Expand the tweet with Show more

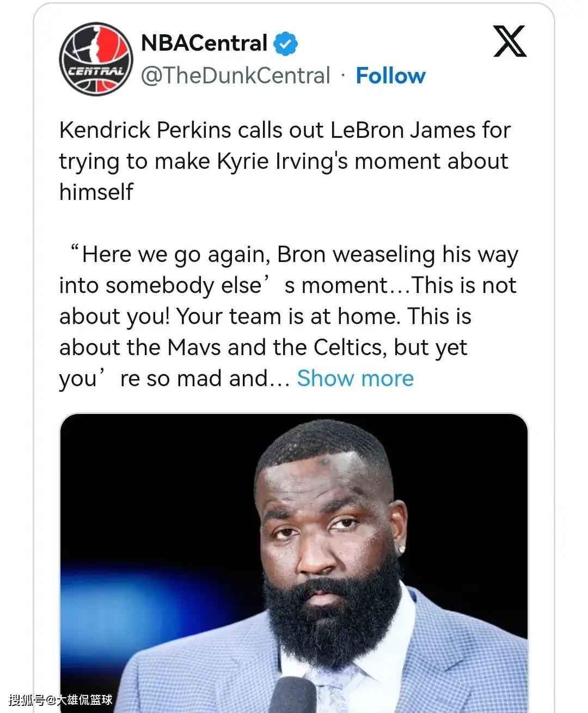pyautogui.click(x=355, y=378)
